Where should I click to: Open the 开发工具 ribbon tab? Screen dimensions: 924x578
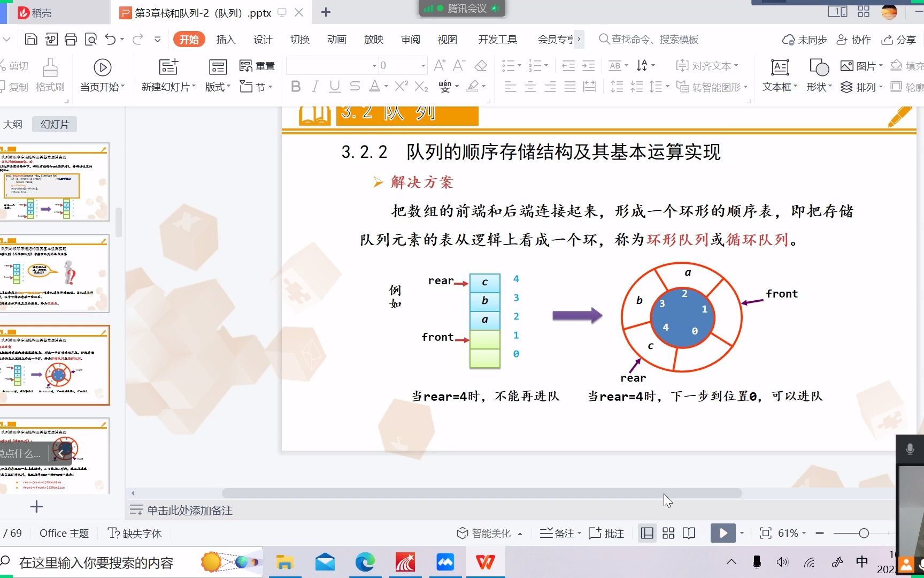[x=497, y=39]
